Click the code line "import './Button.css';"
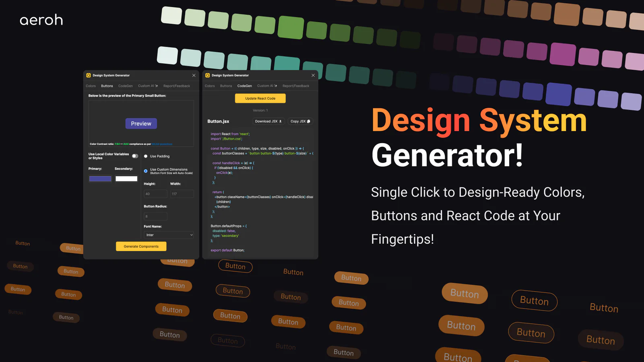Viewport: 644px width, 362px height. tap(226, 139)
